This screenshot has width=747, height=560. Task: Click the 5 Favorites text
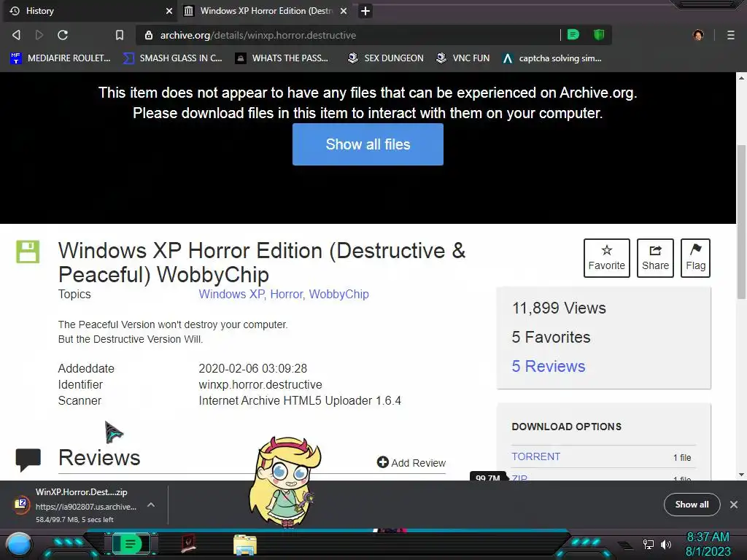(551, 337)
